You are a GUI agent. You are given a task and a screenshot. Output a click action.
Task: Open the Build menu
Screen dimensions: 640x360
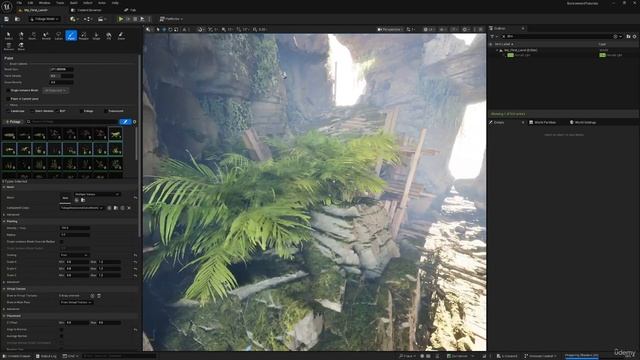tap(74, 3)
